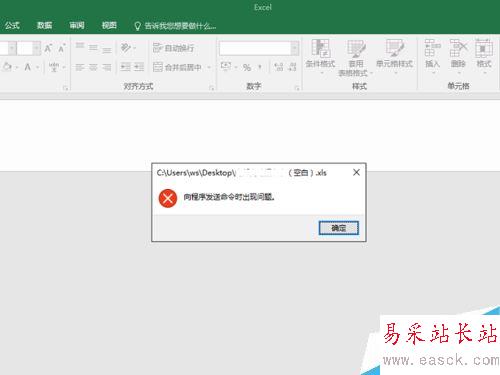Apply comma style
Screen dimensions: 500x375
point(260,68)
